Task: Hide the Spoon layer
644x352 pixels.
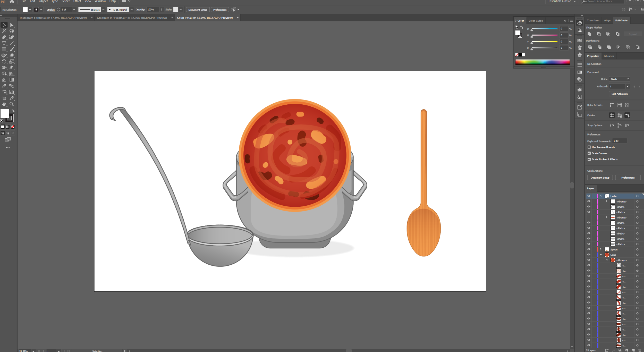Action: [x=589, y=249]
